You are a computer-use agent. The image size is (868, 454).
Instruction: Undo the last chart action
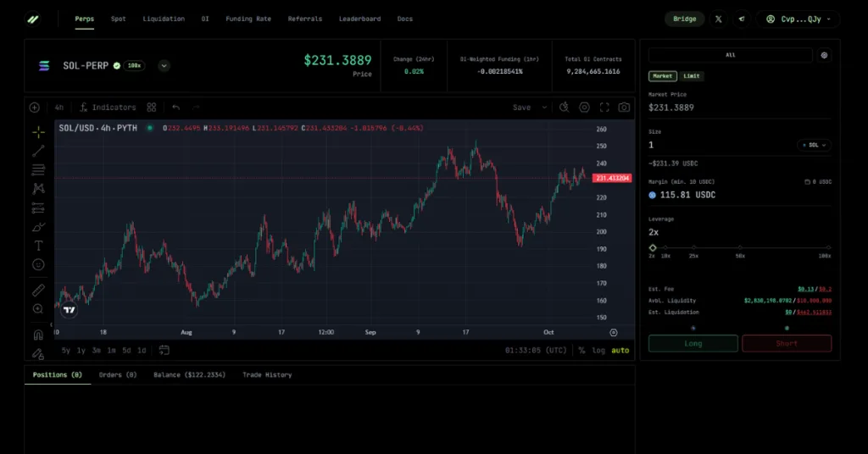click(175, 108)
